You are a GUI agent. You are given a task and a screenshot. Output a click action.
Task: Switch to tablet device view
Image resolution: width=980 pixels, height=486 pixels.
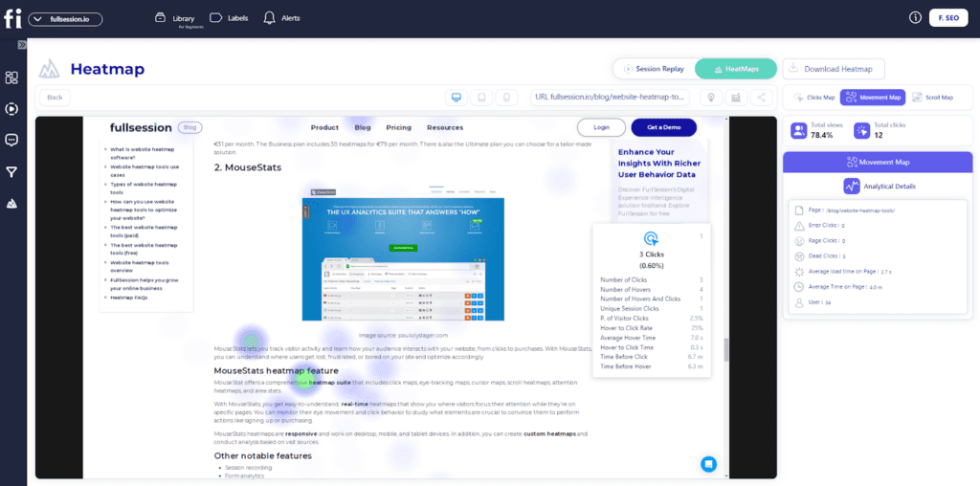[482, 98]
